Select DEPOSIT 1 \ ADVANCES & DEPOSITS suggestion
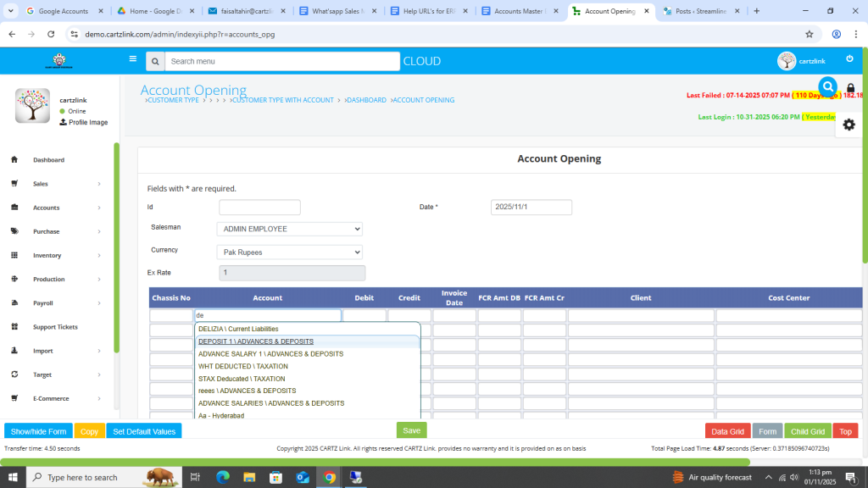Screen dimensions: 868x488 256,341
